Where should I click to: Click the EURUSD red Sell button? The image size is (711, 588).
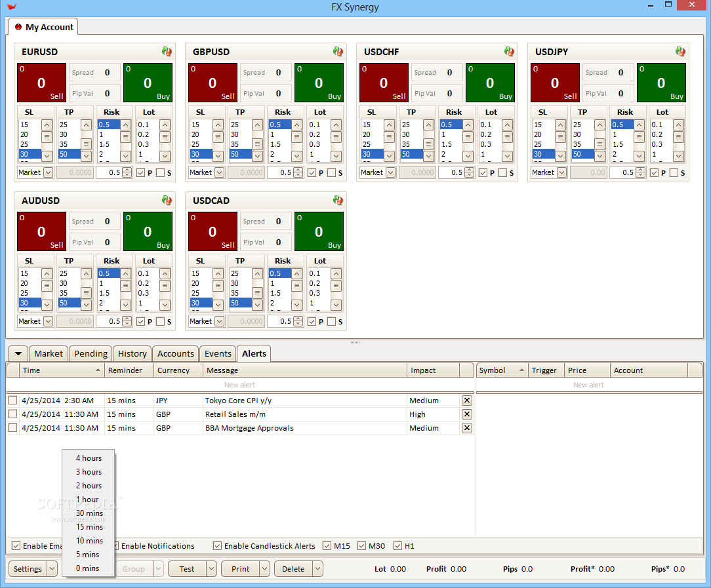[42, 83]
